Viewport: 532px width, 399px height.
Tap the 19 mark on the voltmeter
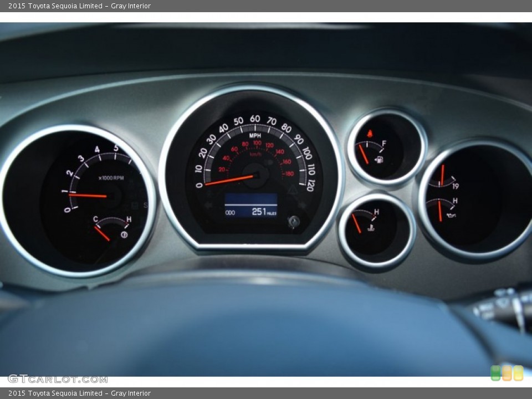pyautogui.click(x=456, y=186)
